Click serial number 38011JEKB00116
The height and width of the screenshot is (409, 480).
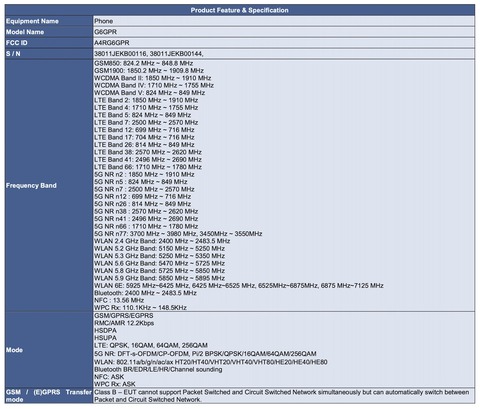click(120, 53)
